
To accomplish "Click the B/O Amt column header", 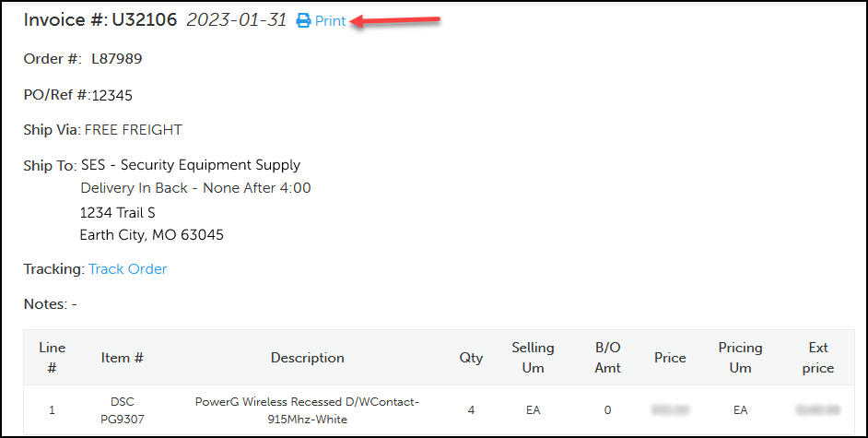I will click(x=608, y=358).
